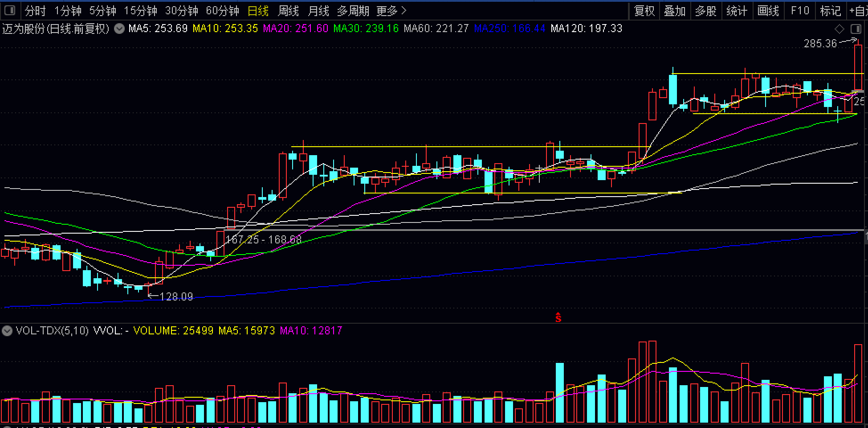The height and width of the screenshot is (428, 868).
Task: Toggle the left side panel icon
Action: pyautogui.click(x=10, y=10)
